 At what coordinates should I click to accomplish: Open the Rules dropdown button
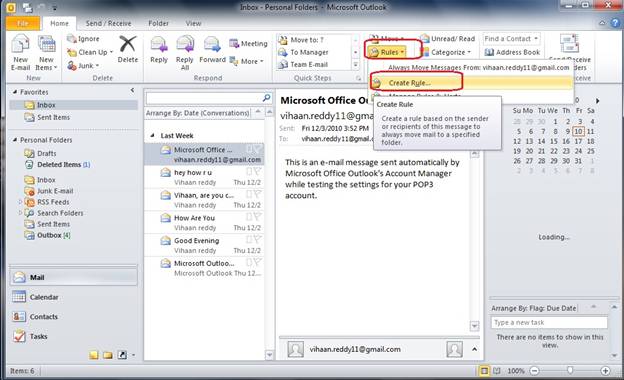coord(387,52)
